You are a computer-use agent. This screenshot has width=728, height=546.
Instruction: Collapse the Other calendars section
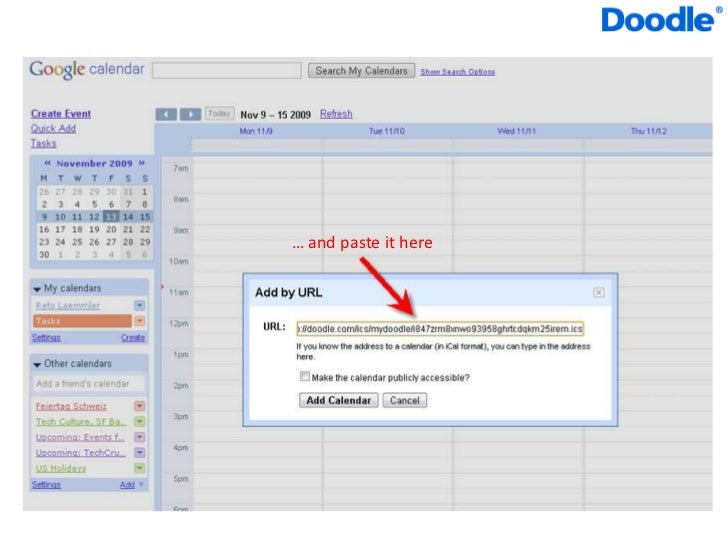(x=37, y=364)
